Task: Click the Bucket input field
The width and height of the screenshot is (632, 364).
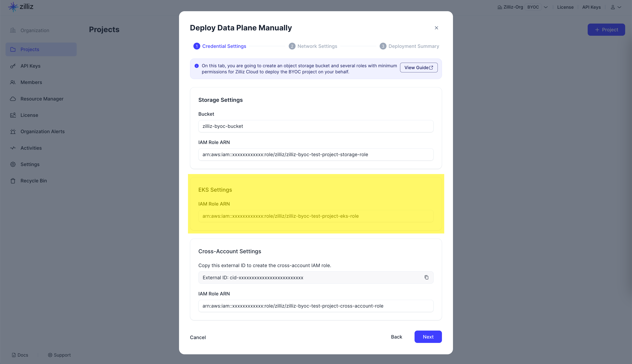Action: pos(316,126)
